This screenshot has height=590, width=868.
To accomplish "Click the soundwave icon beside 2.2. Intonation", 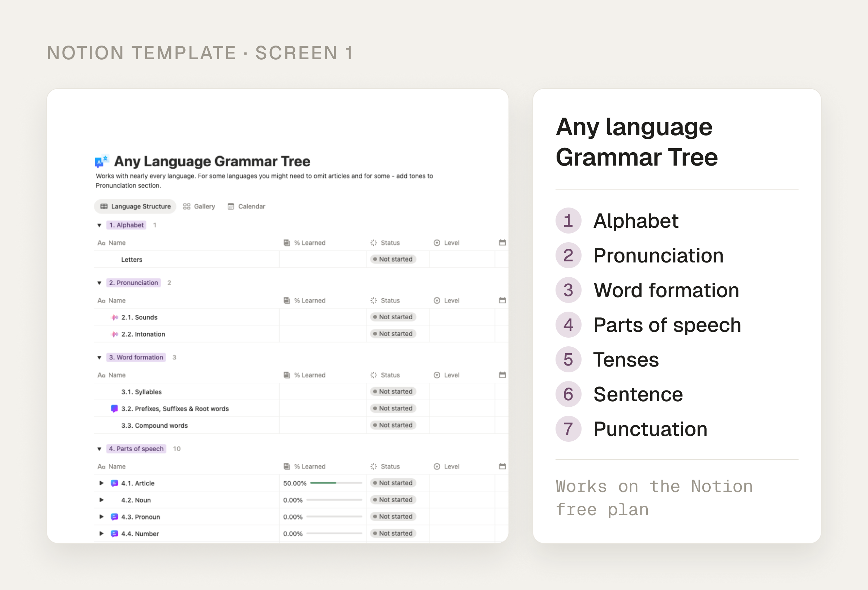I will pos(114,334).
